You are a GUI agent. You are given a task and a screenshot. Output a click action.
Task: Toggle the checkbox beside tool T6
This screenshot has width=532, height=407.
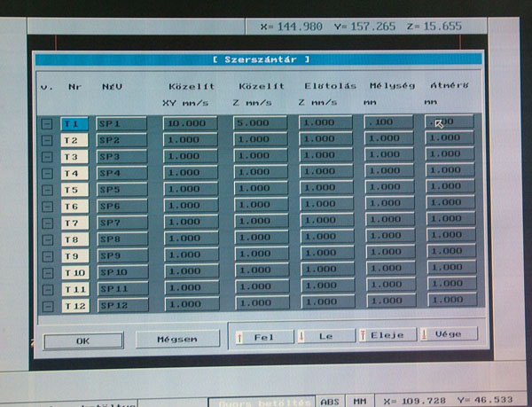(47, 207)
